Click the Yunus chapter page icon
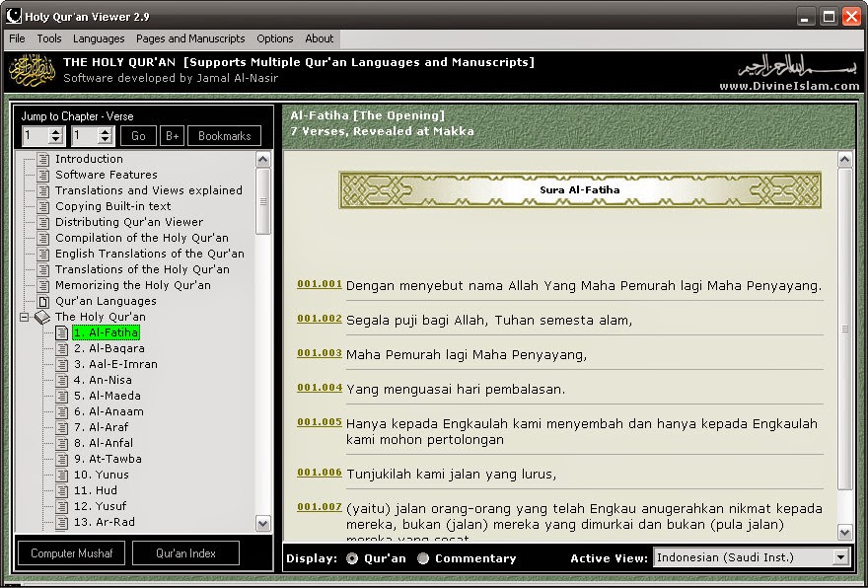This screenshot has width=868, height=588. pyautogui.click(x=61, y=476)
